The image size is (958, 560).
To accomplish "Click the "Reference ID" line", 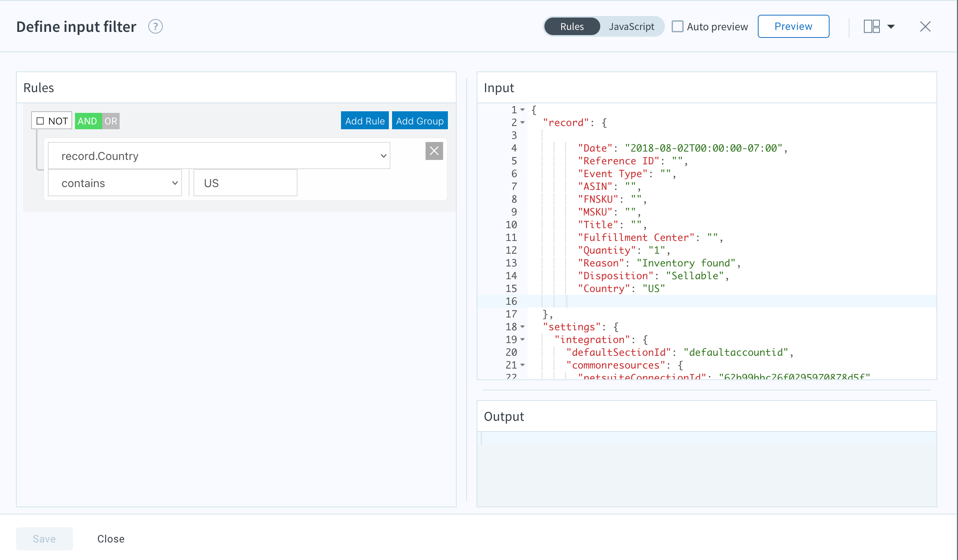I will 633,161.
